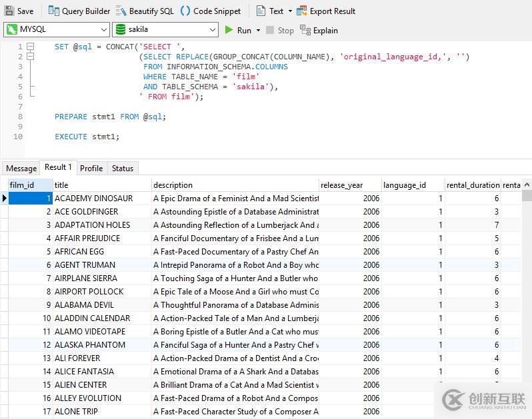Select the 'ALABAMA DEVIL' cell
532x419 pixels.
[x=102, y=305]
